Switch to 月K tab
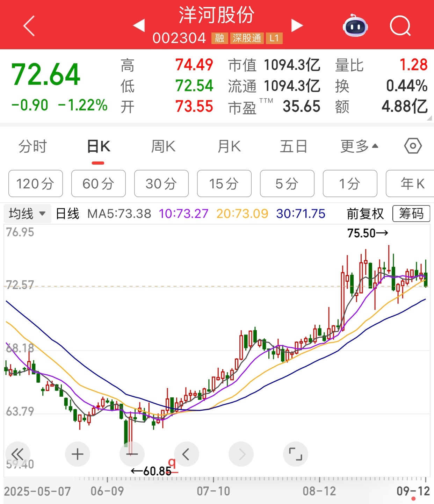Image resolution: width=434 pixels, height=504 pixels. click(x=229, y=146)
